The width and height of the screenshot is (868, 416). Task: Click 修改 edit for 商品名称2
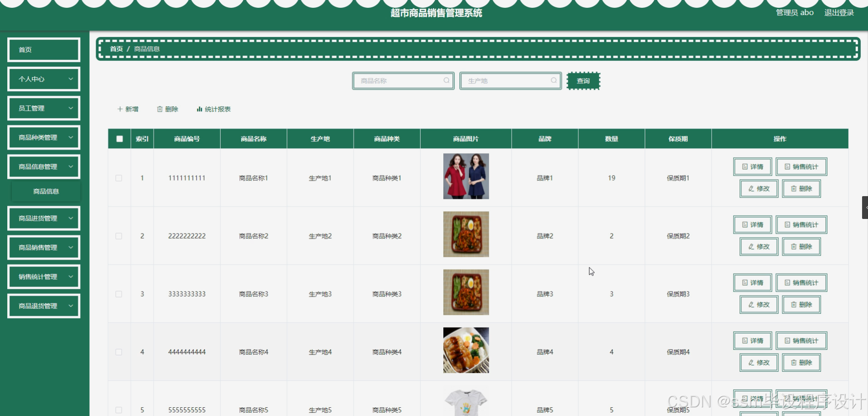pyautogui.click(x=759, y=246)
